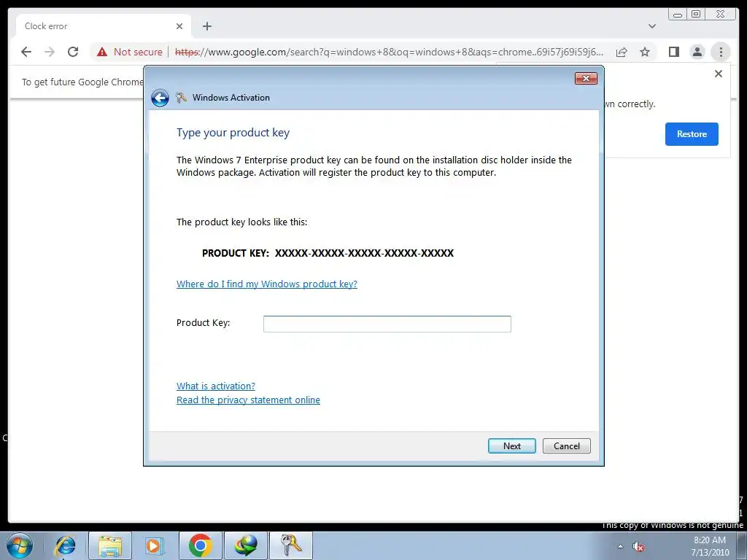This screenshot has width=747, height=560.
Task: Click the 'Not secure' warning indicator
Action: [130, 52]
